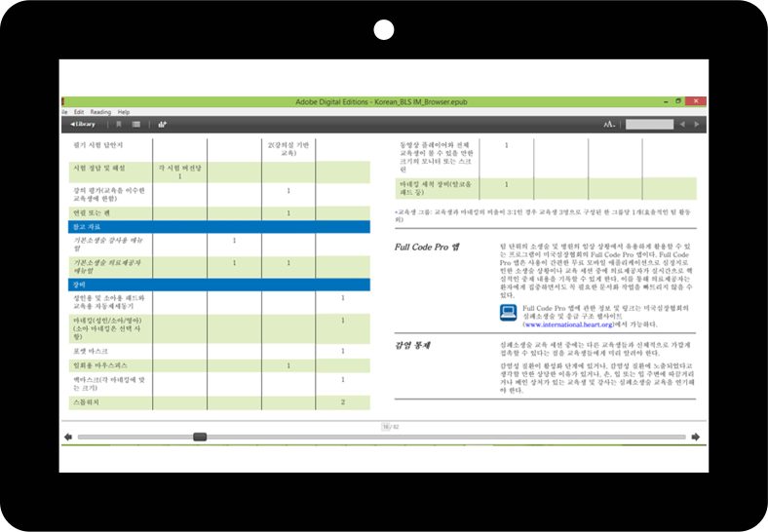
Task: Click the page number indicator
Action: coord(391,427)
